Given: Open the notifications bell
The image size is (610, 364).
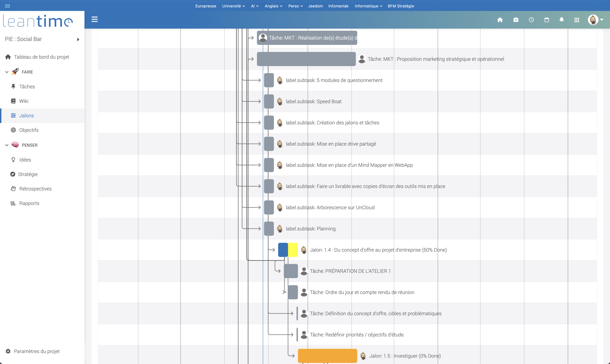Looking at the screenshot, I should click(x=562, y=20).
